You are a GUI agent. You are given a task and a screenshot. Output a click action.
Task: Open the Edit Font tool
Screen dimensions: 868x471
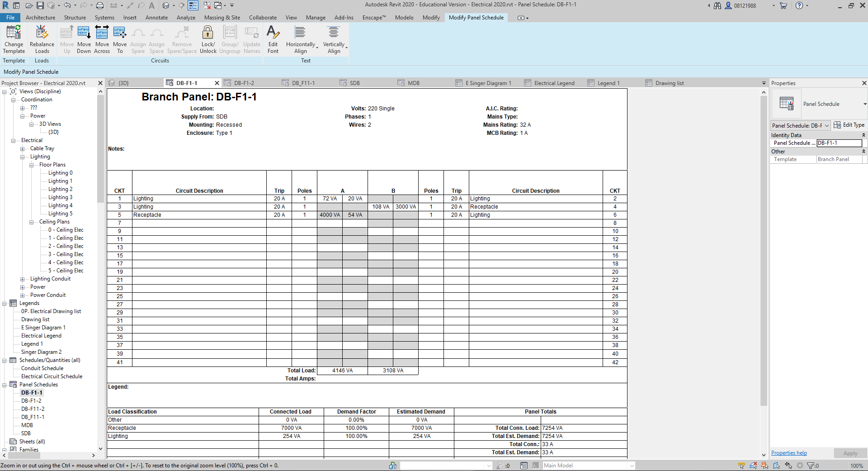point(273,33)
